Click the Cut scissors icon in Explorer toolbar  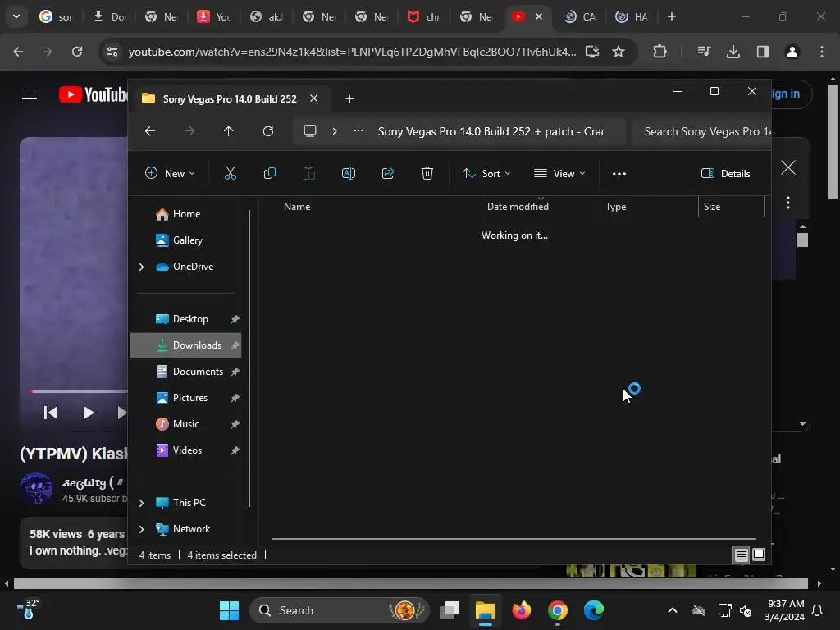coord(231,173)
